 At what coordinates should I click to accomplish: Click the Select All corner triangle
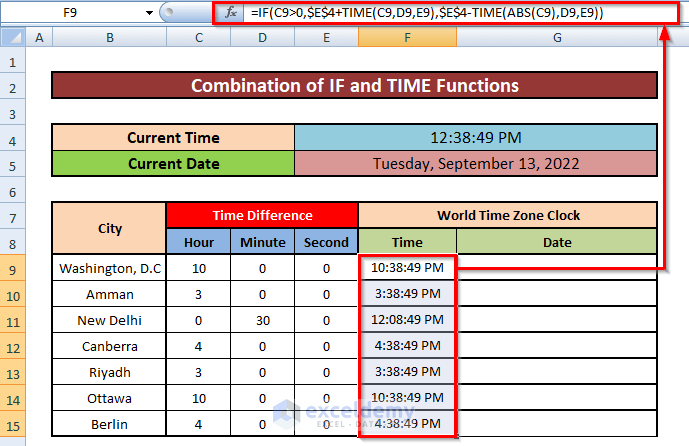(x=12, y=37)
